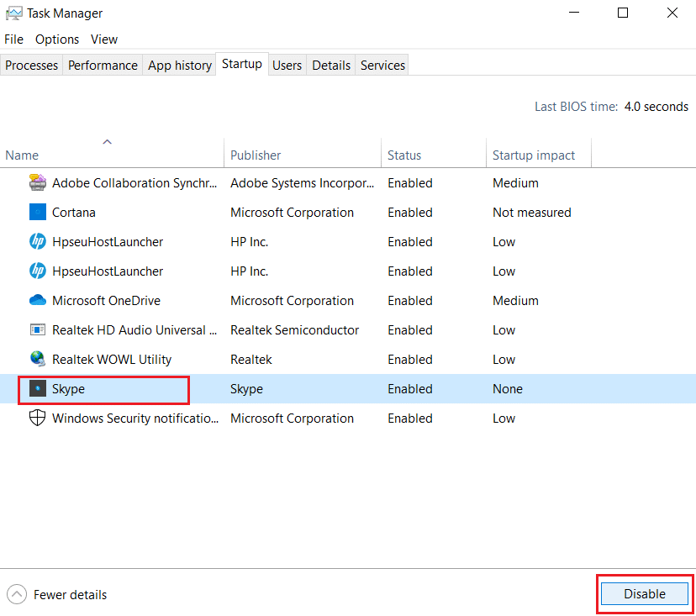
Task: Click the Windows Security shield icon
Action: coord(37,418)
